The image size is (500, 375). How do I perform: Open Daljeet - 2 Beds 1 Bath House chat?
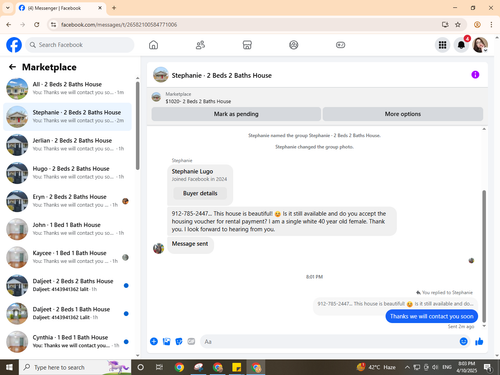[67, 313]
